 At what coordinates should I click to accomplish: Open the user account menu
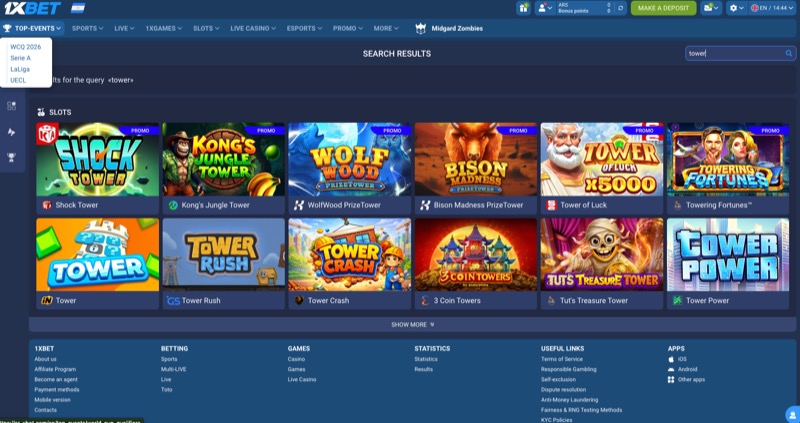tap(544, 8)
